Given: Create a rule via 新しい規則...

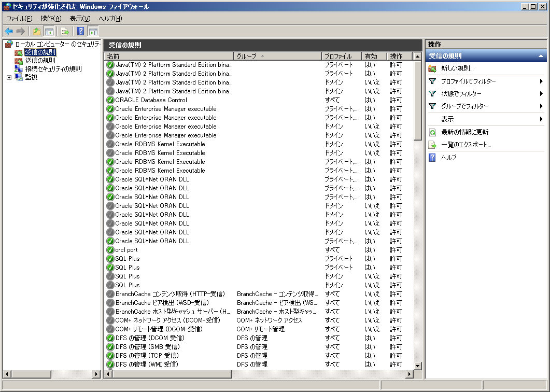Looking at the screenshot, I should pyautogui.click(x=457, y=68).
